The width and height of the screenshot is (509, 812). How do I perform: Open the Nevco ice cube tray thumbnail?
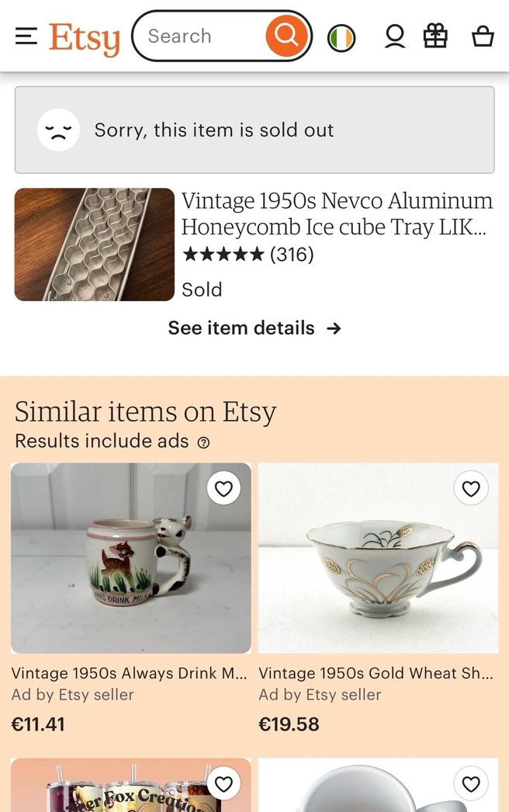click(x=94, y=245)
